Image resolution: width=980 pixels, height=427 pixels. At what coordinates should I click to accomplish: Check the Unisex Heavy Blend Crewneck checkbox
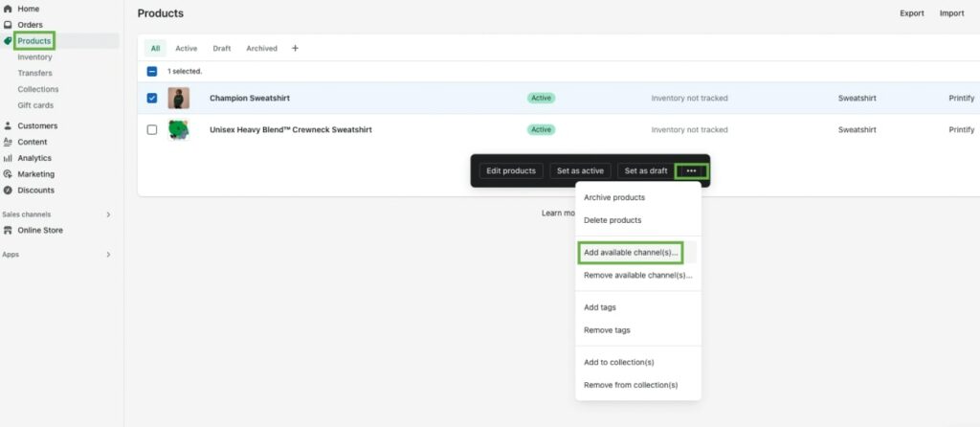point(152,129)
